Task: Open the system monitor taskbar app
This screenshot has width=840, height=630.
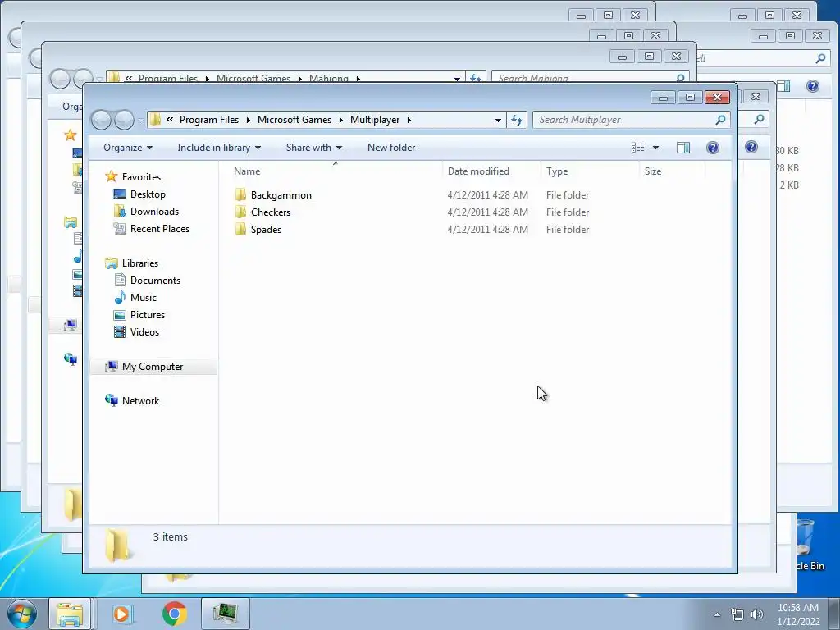Action: [225, 614]
